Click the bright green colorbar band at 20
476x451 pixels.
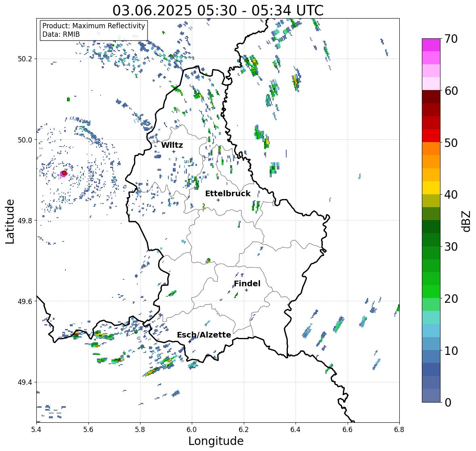(431, 292)
